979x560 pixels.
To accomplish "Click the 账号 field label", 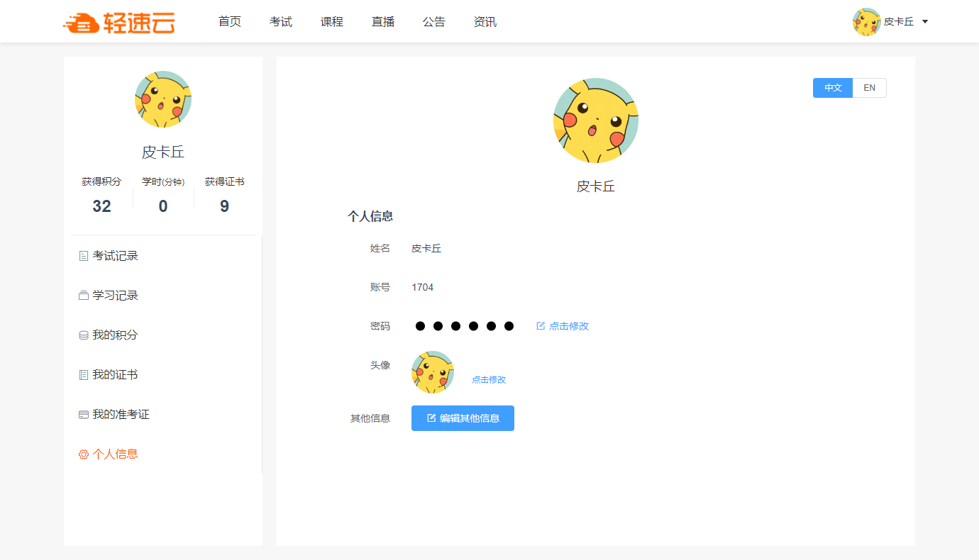I will (x=380, y=287).
